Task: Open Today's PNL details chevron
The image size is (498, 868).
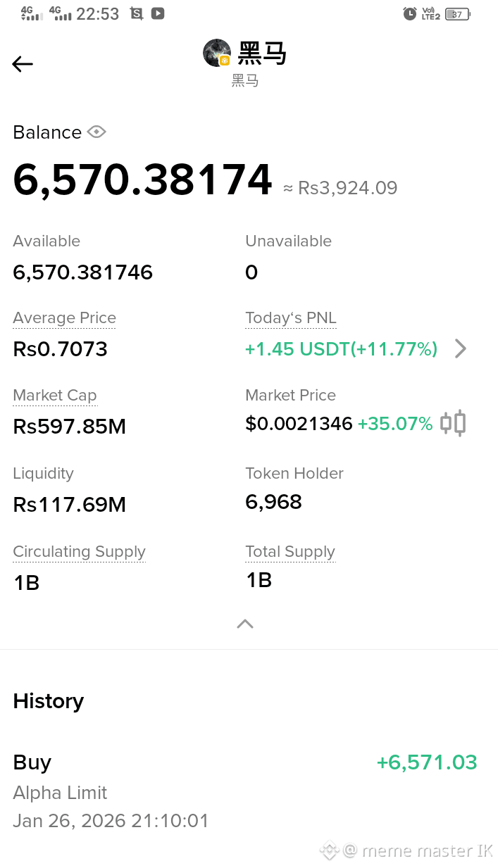Action: [x=460, y=348]
